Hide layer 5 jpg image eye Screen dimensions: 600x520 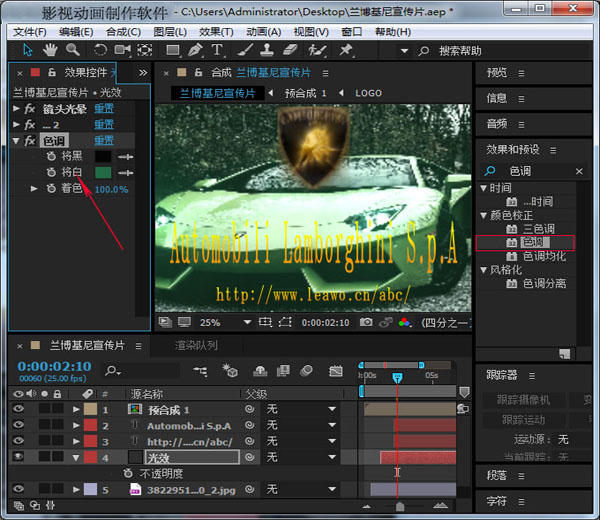18,489
